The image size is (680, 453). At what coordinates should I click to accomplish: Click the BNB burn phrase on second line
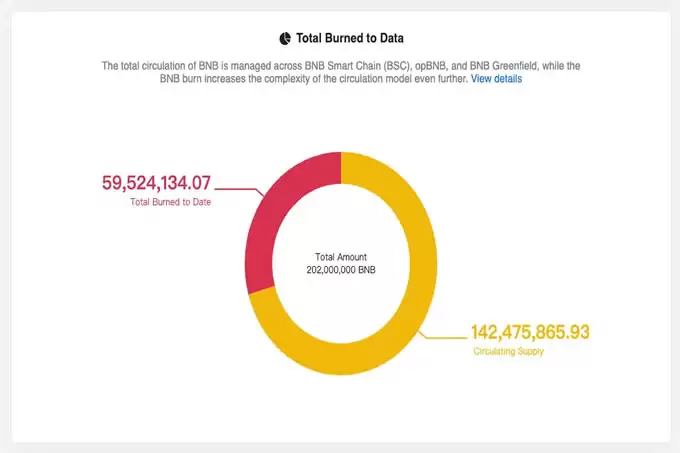click(x=174, y=78)
